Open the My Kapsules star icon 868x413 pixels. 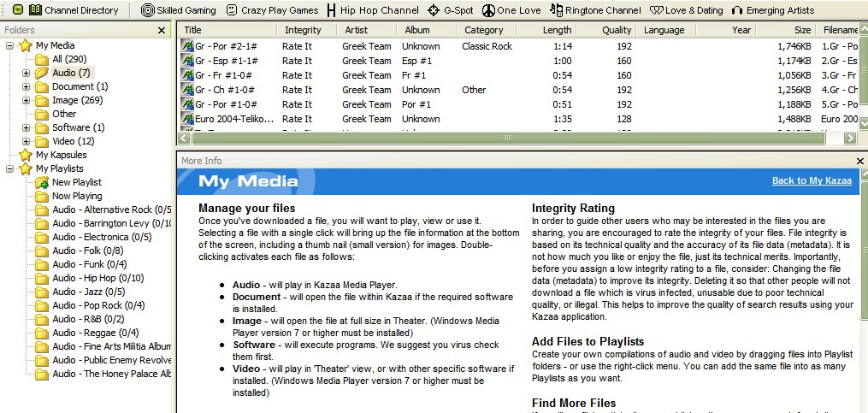(x=26, y=155)
